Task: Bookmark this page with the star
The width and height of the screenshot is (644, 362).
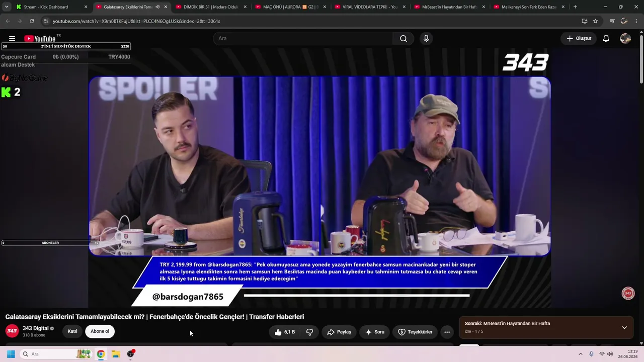Action: [x=595, y=21]
